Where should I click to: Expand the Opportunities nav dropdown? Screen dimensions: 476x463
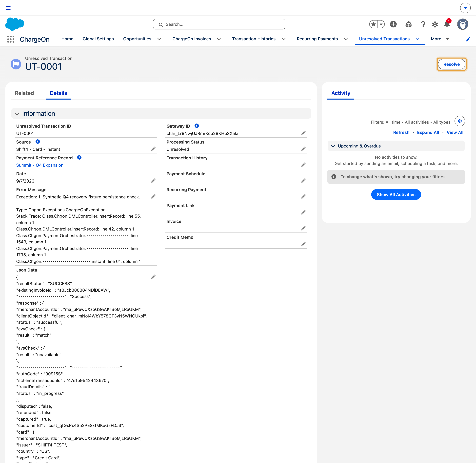click(159, 39)
